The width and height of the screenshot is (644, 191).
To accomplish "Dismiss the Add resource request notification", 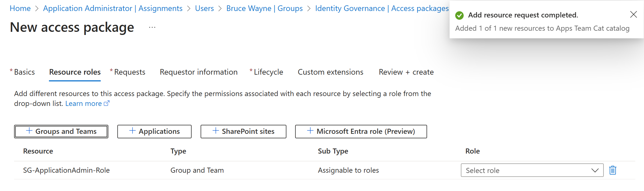I will [x=633, y=15].
